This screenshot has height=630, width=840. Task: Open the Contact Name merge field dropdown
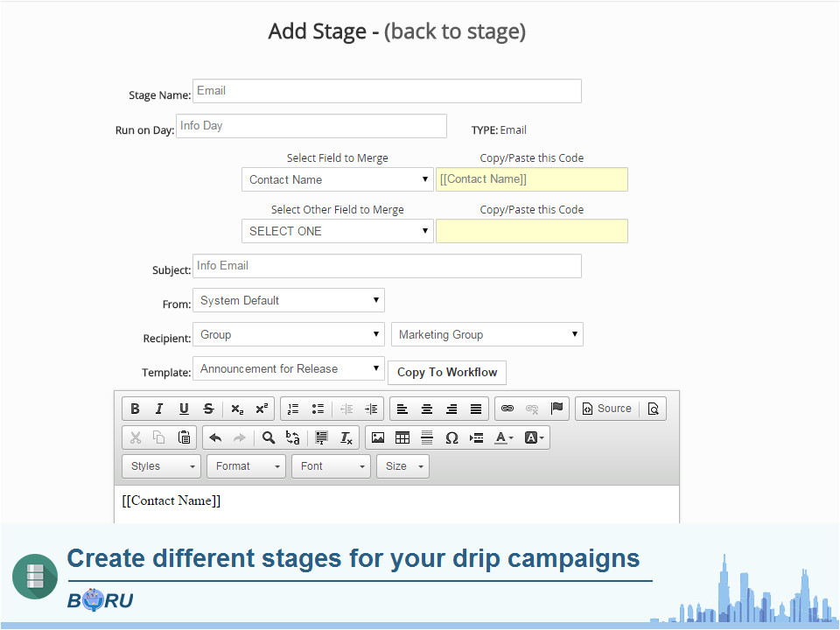[337, 179]
